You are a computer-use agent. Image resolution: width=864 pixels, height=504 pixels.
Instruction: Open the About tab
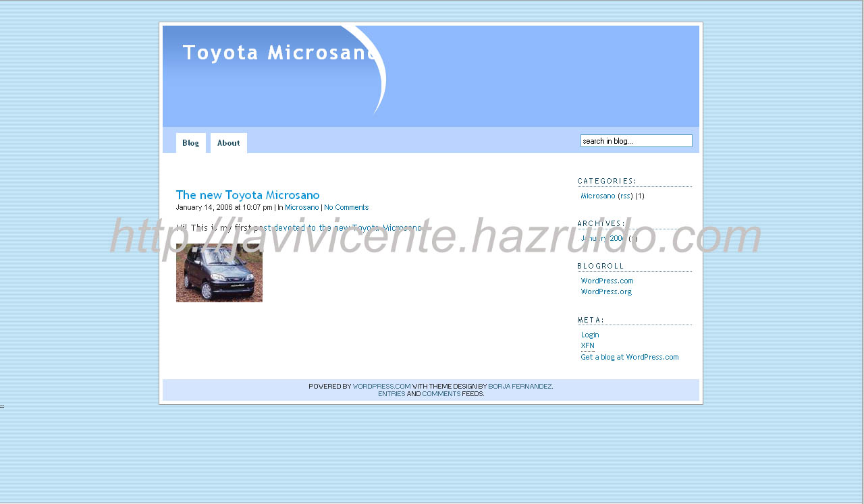point(229,143)
